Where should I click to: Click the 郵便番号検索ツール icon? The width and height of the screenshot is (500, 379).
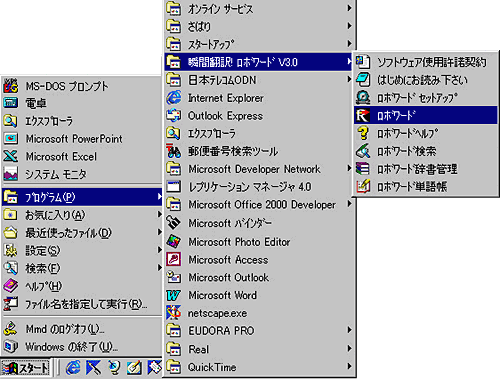pyautogui.click(x=174, y=151)
